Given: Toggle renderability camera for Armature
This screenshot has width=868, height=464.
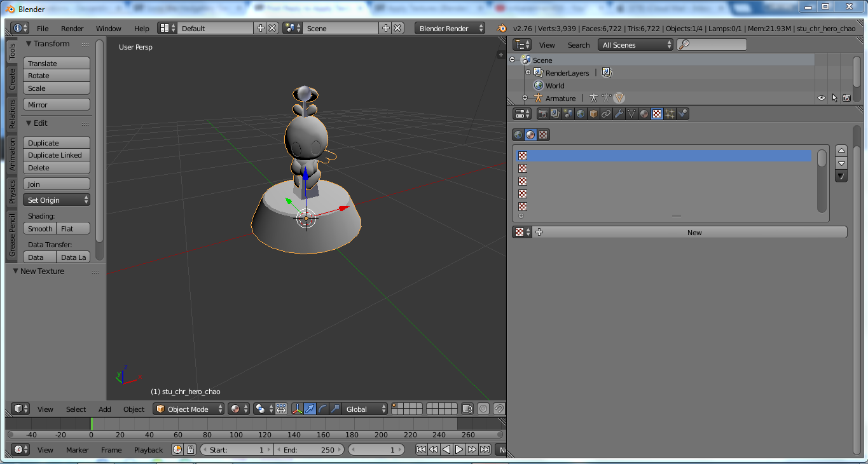Looking at the screenshot, I should 846,98.
